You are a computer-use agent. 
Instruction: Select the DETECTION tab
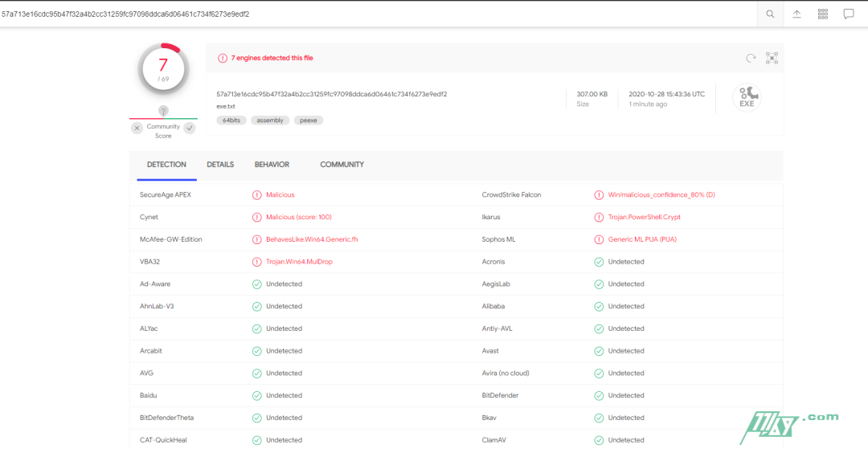tap(166, 165)
